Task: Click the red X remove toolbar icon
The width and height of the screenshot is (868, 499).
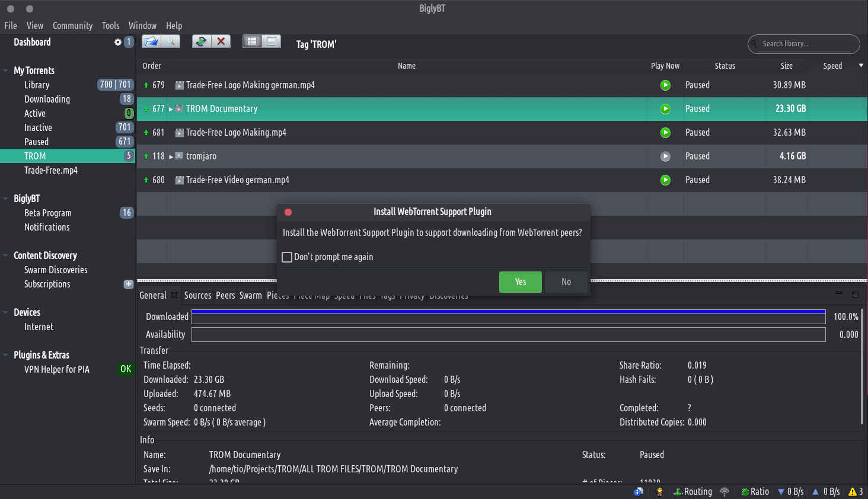Action: (221, 41)
